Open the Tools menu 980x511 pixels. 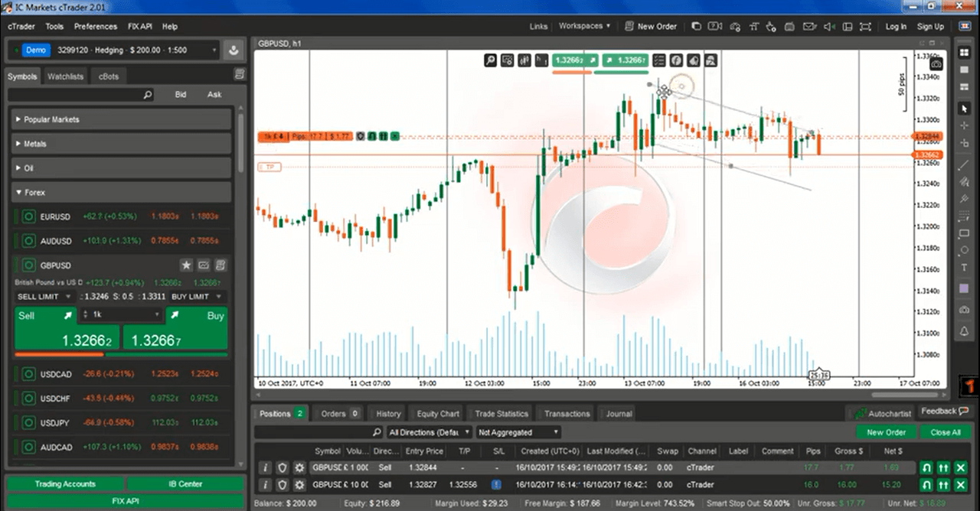[54, 26]
